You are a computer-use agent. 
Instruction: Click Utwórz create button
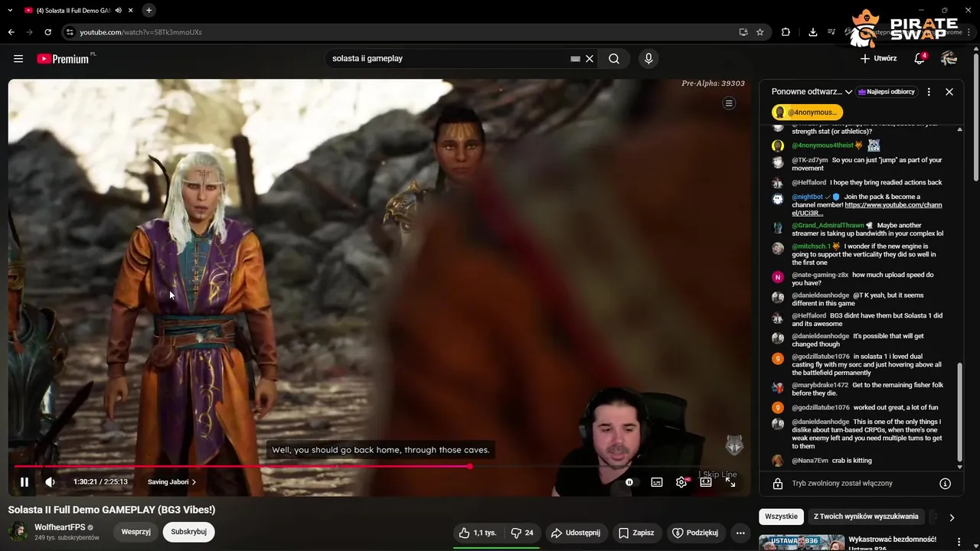[878, 58]
